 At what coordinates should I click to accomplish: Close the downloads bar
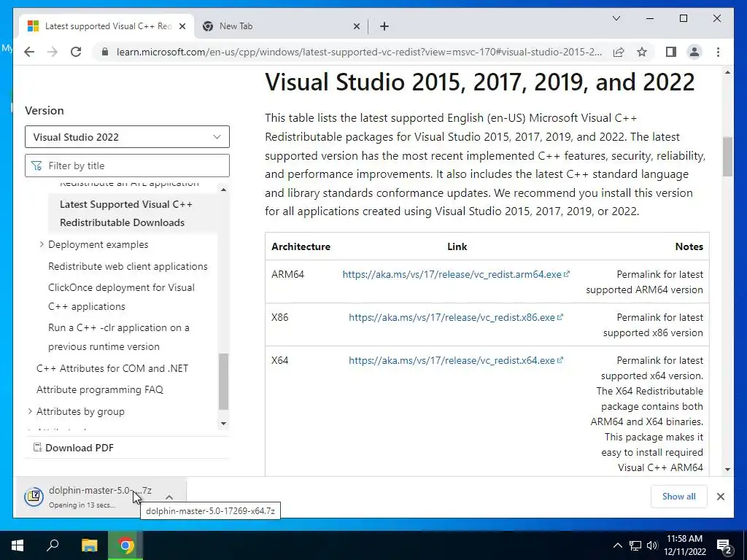coord(721,496)
